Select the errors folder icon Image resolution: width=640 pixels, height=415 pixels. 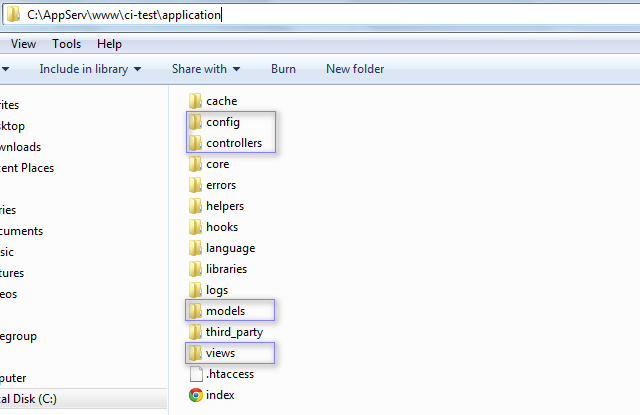pos(195,185)
